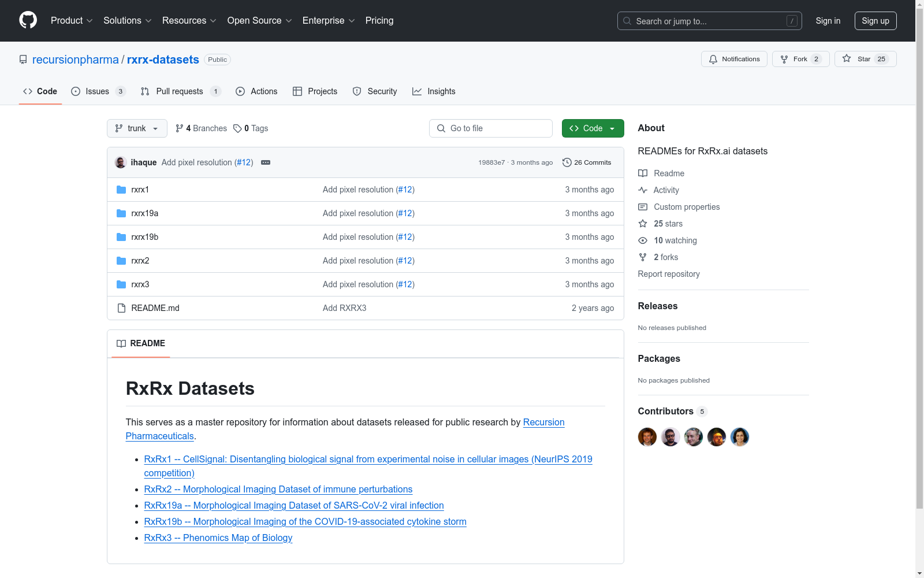Viewport: 924px width, 578px height.
Task: Select the Code tab
Action: pyautogui.click(x=40, y=91)
